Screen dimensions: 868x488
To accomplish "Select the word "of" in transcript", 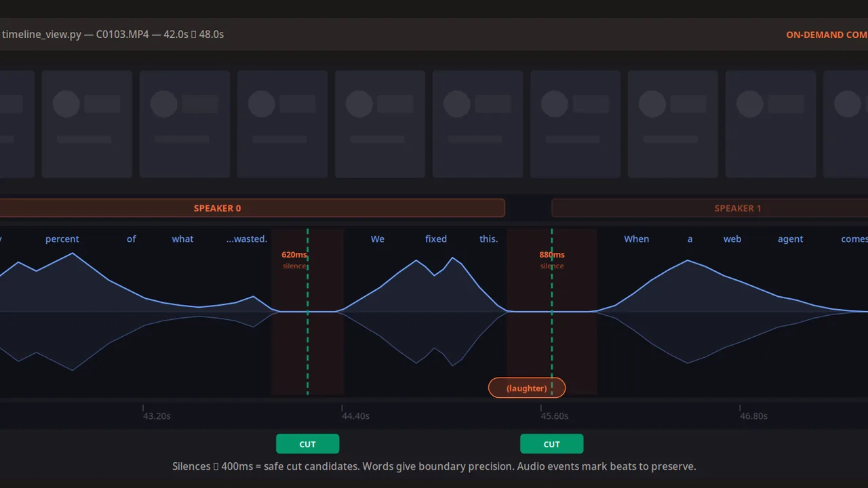I will tap(132, 239).
